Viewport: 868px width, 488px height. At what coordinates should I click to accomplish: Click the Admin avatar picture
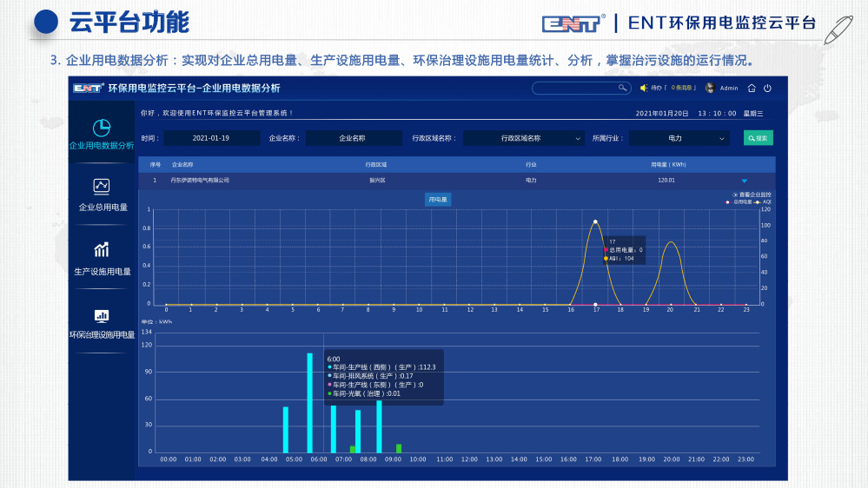tap(710, 88)
